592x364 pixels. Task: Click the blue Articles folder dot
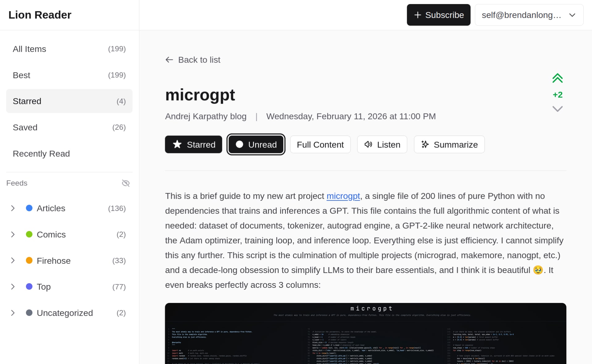(x=29, y=208)
